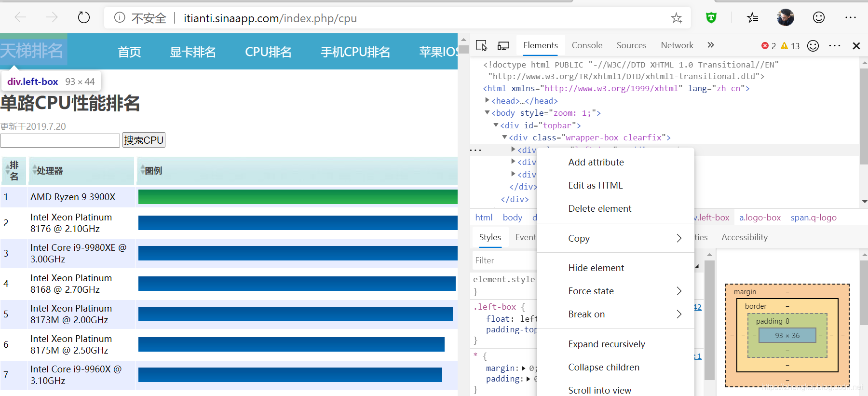Expand the margin shorthand property
The height and width of the screenshot is (396, 868).
pyautogui.click(x=524, y=369)
